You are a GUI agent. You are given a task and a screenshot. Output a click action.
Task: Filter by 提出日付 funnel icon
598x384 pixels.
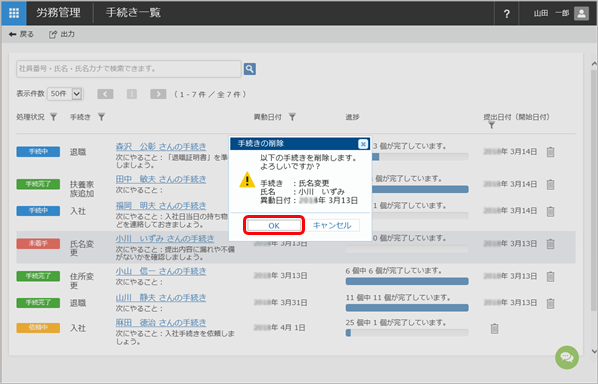(492, 125)
